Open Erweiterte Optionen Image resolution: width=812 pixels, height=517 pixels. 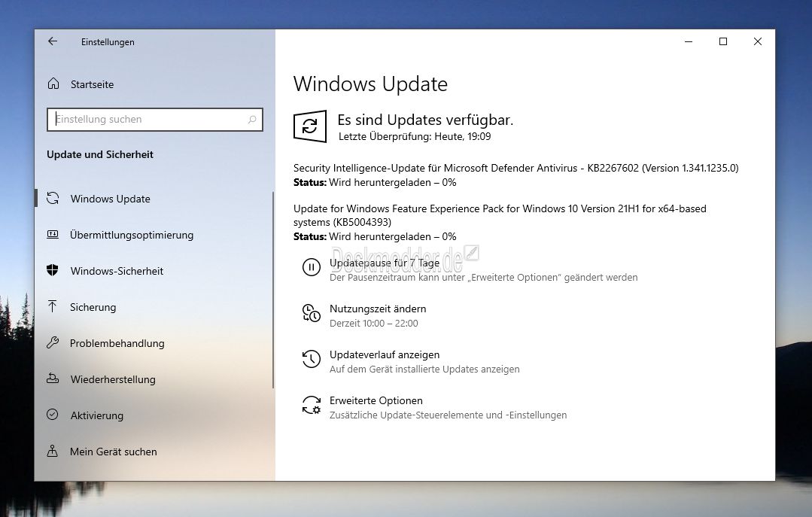coord(376,400)
